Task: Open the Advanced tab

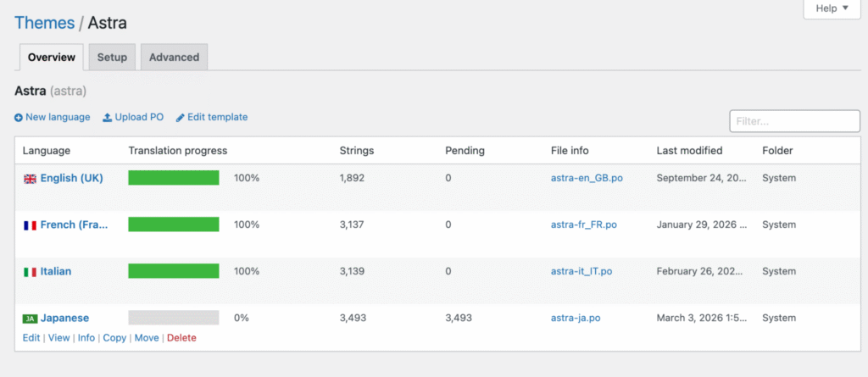Action: point(174,58)
